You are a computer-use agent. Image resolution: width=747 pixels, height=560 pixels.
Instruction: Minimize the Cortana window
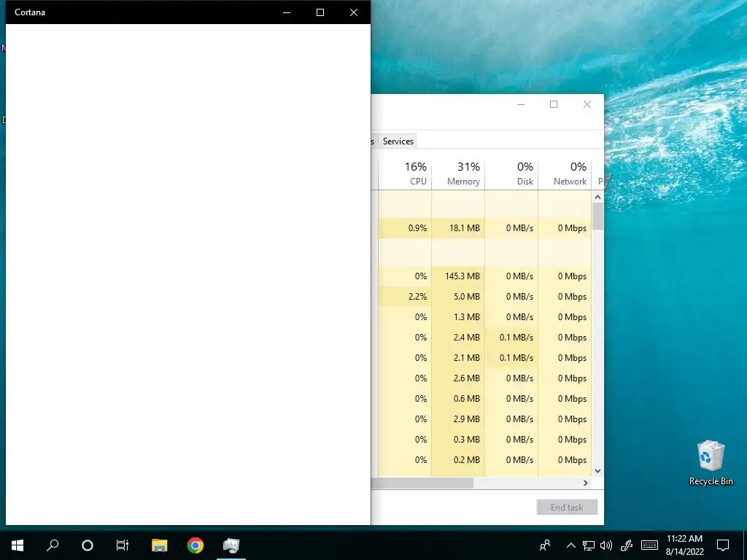point(287,12)
